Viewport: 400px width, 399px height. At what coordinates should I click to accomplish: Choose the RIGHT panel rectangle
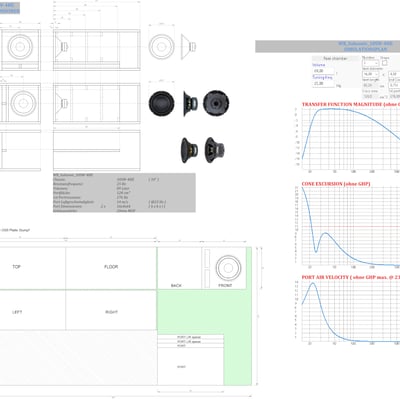pyautogui.click(x=111, y=310)
